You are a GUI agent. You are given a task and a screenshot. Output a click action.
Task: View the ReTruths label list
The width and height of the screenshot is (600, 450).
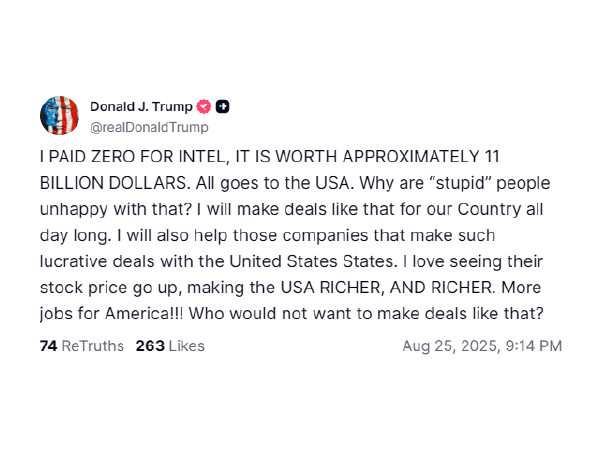point(93,346)
